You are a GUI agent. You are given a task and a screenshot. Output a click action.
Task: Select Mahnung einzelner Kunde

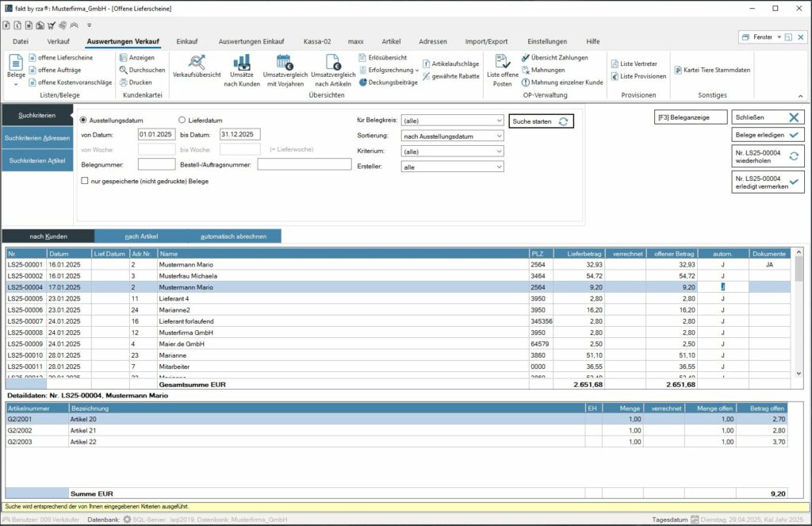tap(565, 83)
